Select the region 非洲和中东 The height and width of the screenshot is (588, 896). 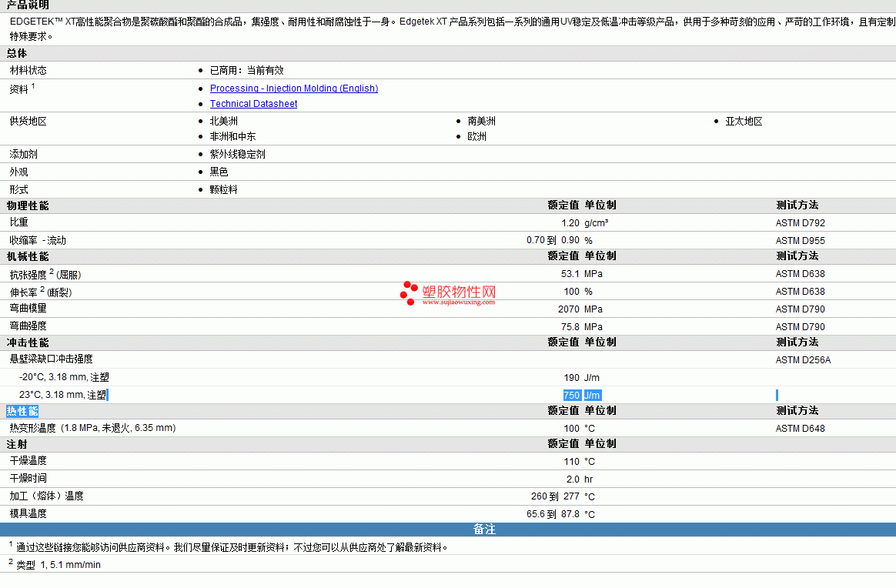pyautogui.click(x=232, y=136)
